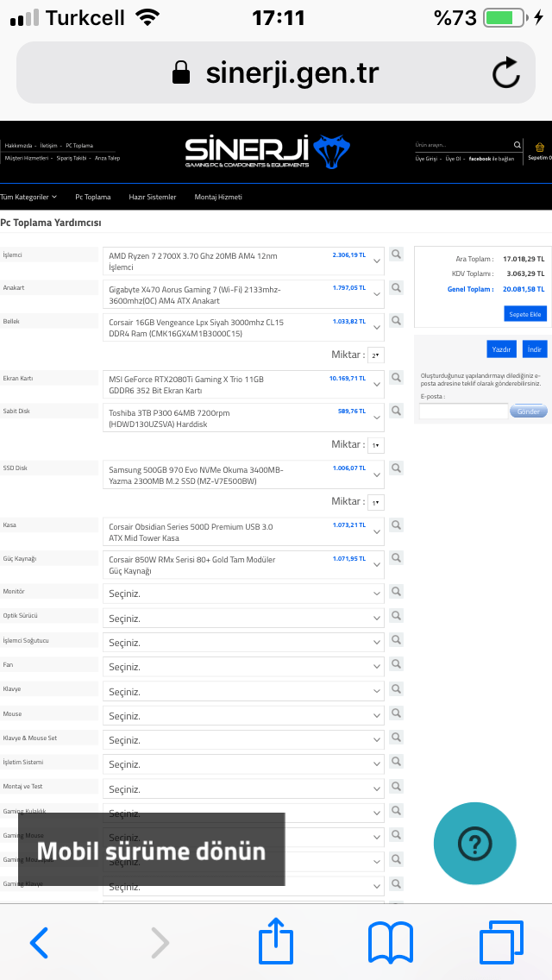Tap the Safari back arrow
552x980 pixels.
39,943
